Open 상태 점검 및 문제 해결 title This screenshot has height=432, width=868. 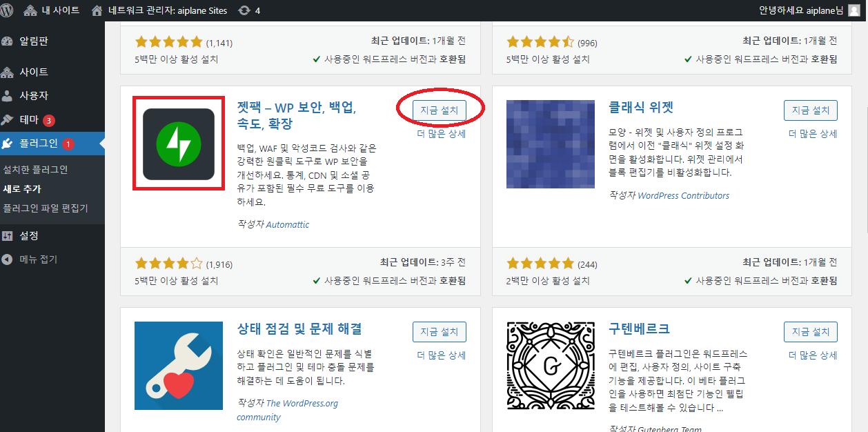tap(299, 329)
